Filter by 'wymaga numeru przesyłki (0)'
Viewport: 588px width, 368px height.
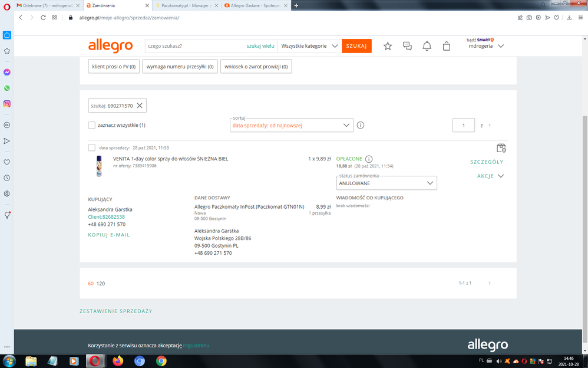(x=180, y=67)
